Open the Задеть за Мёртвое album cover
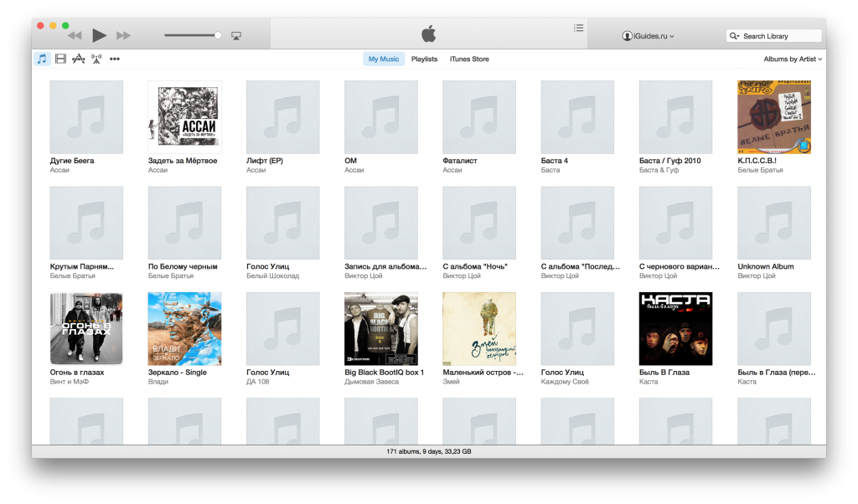 [x=184, y=117]
